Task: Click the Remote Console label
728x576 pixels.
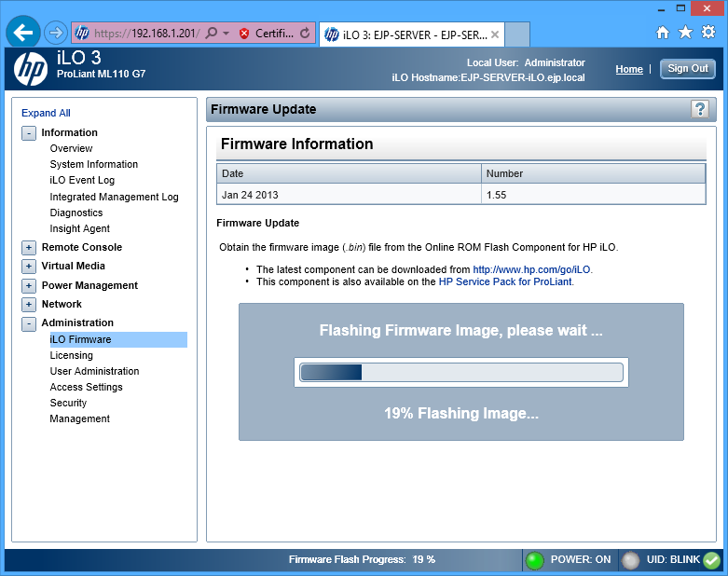Action: pos(82,247)
